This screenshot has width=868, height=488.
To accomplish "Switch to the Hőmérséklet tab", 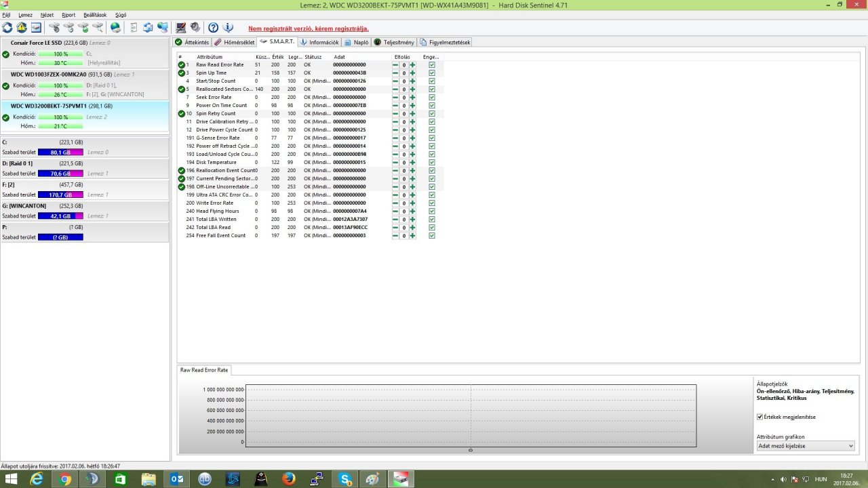I will (235, 42).
